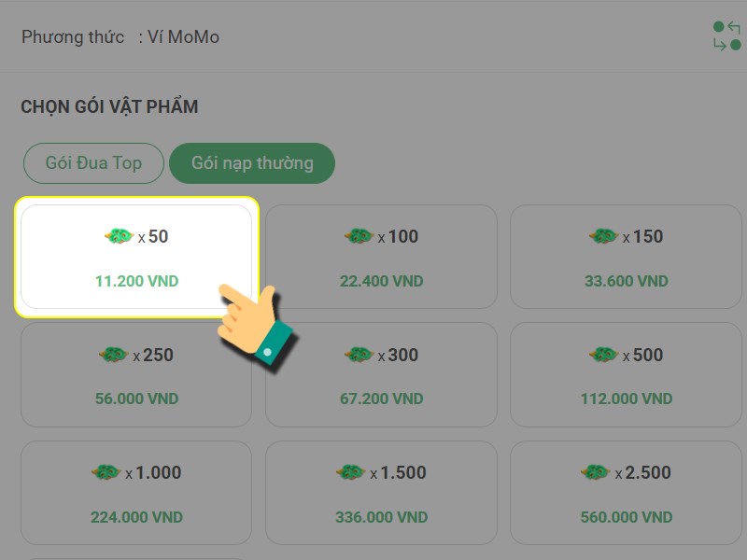Image resolution: width=747 pixels, height=560 pixels.
Task: Pick the x150 package for 33.600 VND
Action: pyautogui.click(x=626, y=258)
